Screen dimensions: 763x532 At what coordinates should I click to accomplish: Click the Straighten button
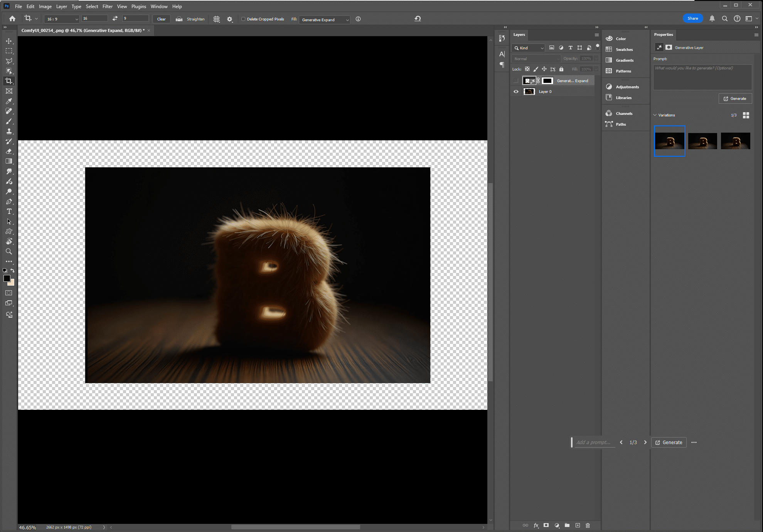coord(196,19)
